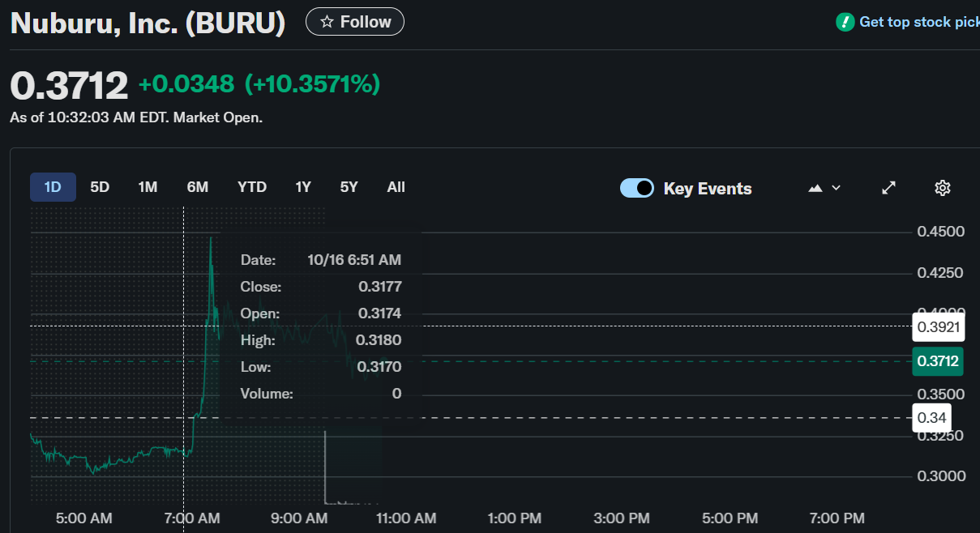The height and width of the screenshot is (533, 980).
Task: Expand chart to full screen
Action: pos(888,188)
